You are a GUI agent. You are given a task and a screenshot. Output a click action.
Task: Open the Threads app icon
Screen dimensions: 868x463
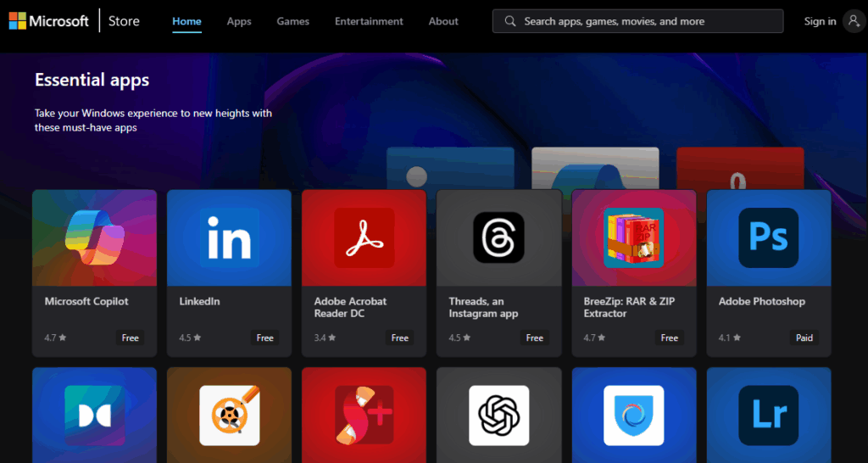point(498,237)
